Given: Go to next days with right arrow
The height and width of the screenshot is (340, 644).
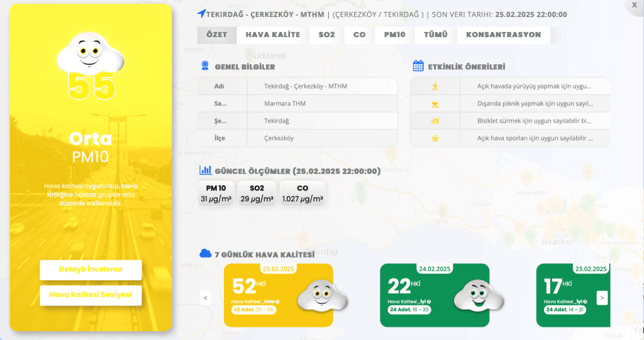Looking at the screenshot, I should [602, 298].
